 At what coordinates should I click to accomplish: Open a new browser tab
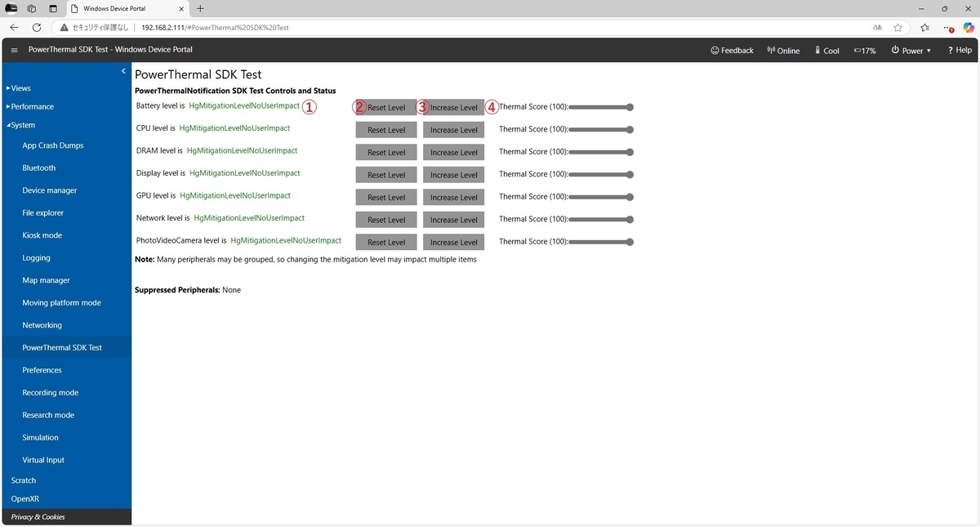click(x=201, y=8)
